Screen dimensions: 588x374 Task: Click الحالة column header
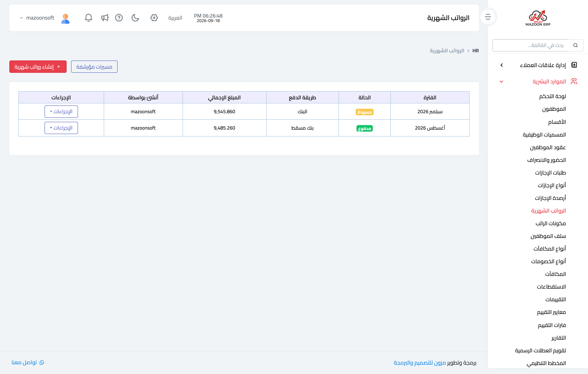tap(365, 97)
